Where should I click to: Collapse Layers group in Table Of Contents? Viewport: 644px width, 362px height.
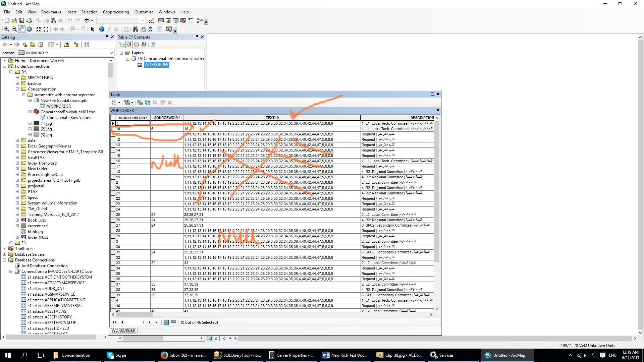121,53
